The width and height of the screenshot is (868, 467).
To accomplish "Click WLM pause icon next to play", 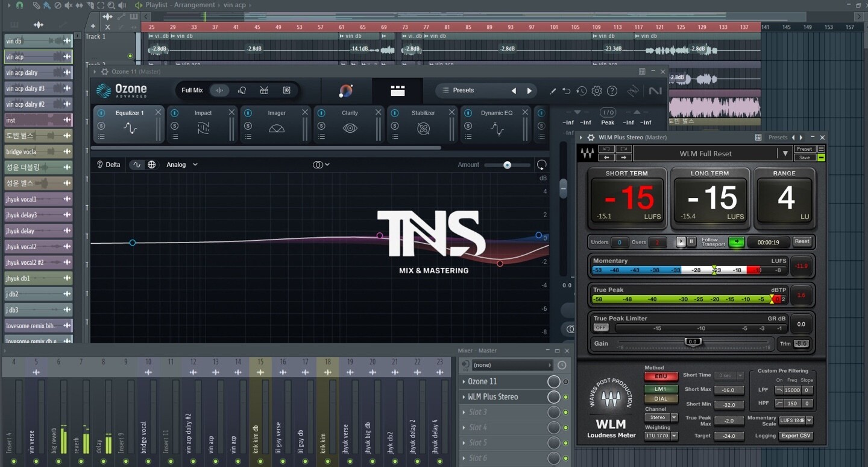I will (691, 241).
